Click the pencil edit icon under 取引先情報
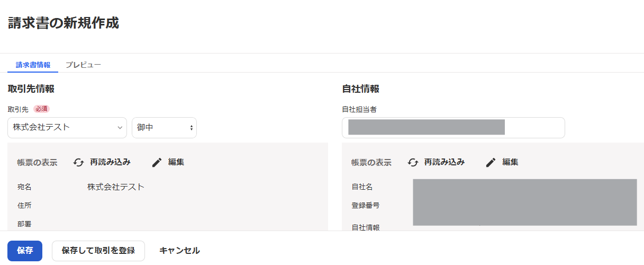This screenshot has width=644, height=265. [157, 163]
